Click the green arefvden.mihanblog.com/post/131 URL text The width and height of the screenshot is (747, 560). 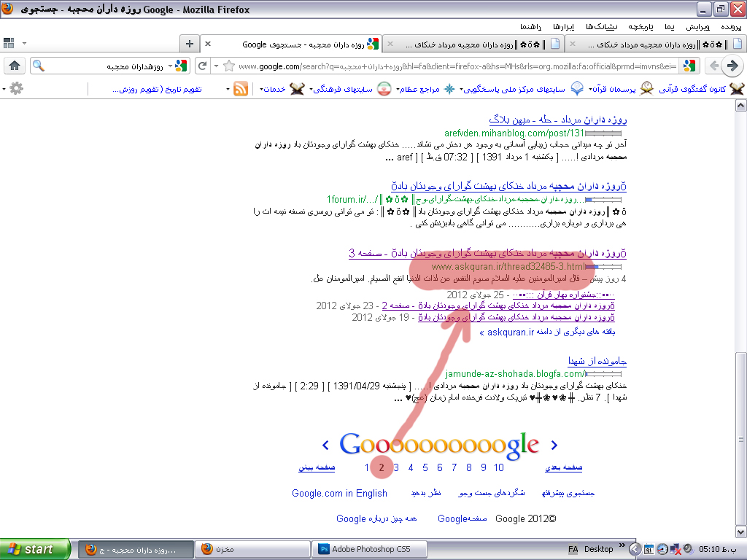point(514,133)
